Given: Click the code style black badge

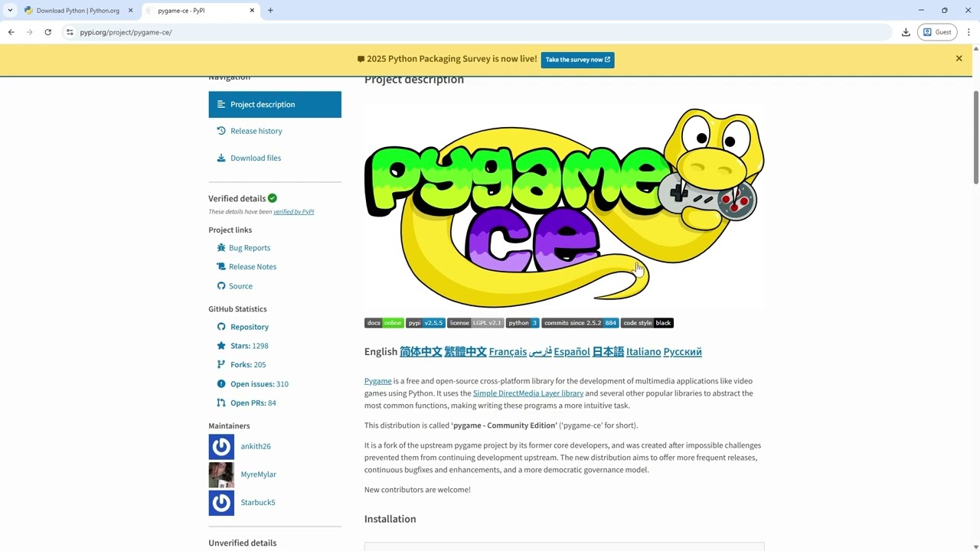Looking at the screenshot, I should coord(647,323).
